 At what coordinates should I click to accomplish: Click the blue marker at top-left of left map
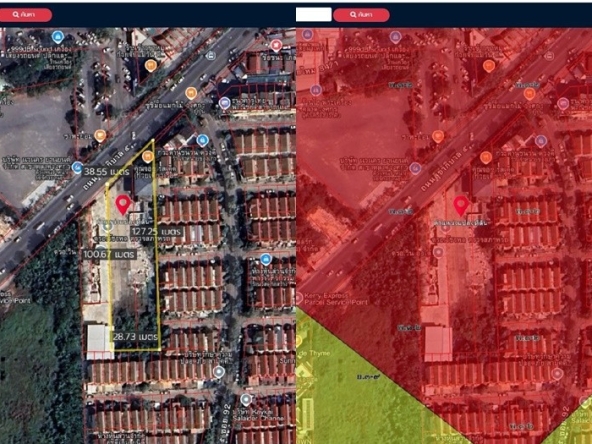click(x=57, y=37)
